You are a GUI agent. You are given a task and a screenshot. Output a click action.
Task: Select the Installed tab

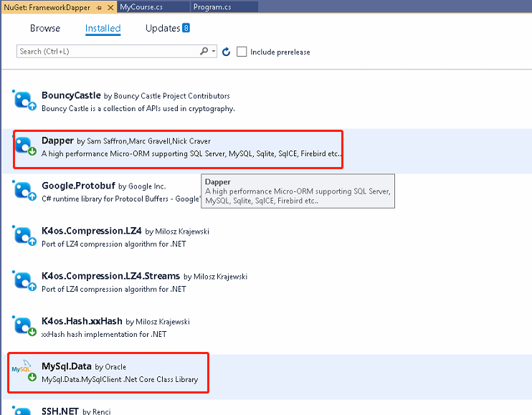pyautogui.click(x=103, y=28)
